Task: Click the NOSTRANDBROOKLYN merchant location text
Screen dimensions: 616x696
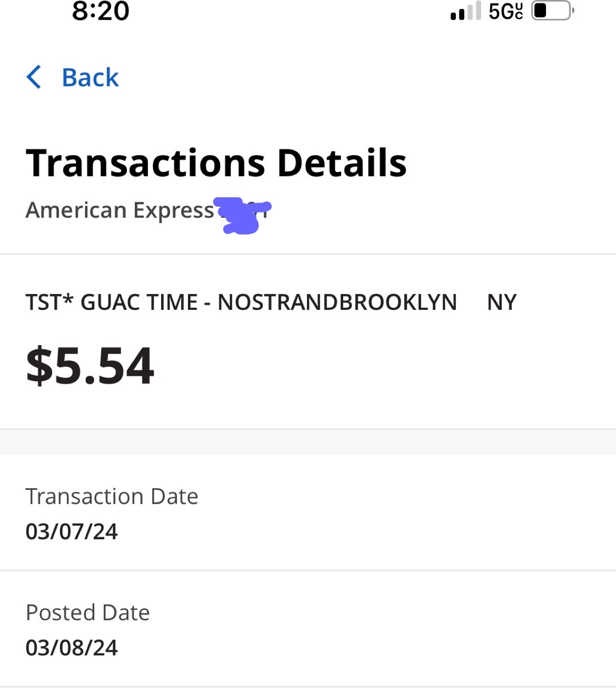Action: (337, 302)
